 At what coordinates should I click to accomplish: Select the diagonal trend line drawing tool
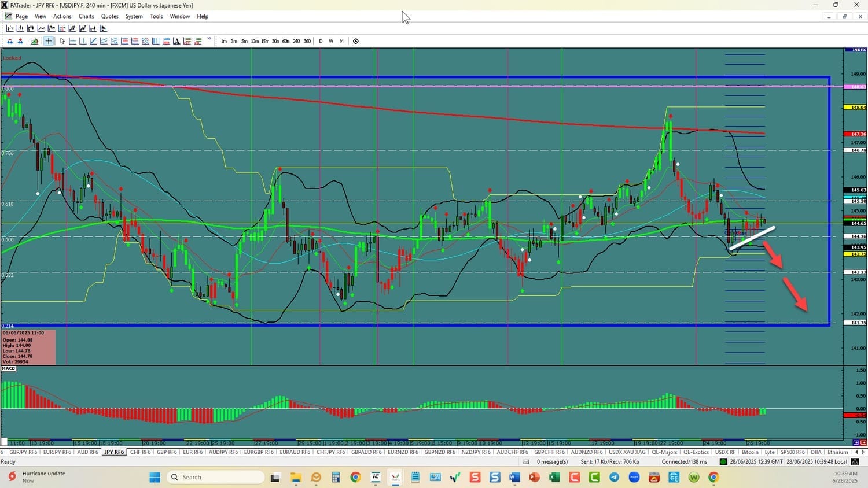pos(93,41)
